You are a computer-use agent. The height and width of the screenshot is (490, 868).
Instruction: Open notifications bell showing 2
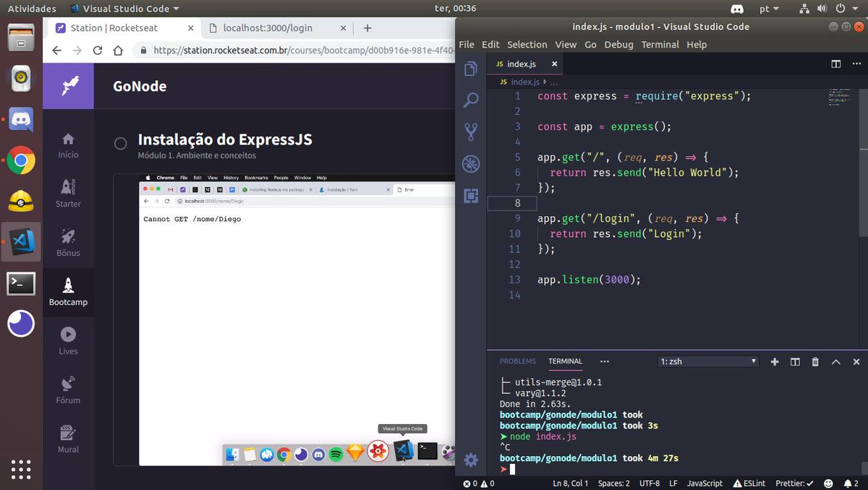click(851, 483)
